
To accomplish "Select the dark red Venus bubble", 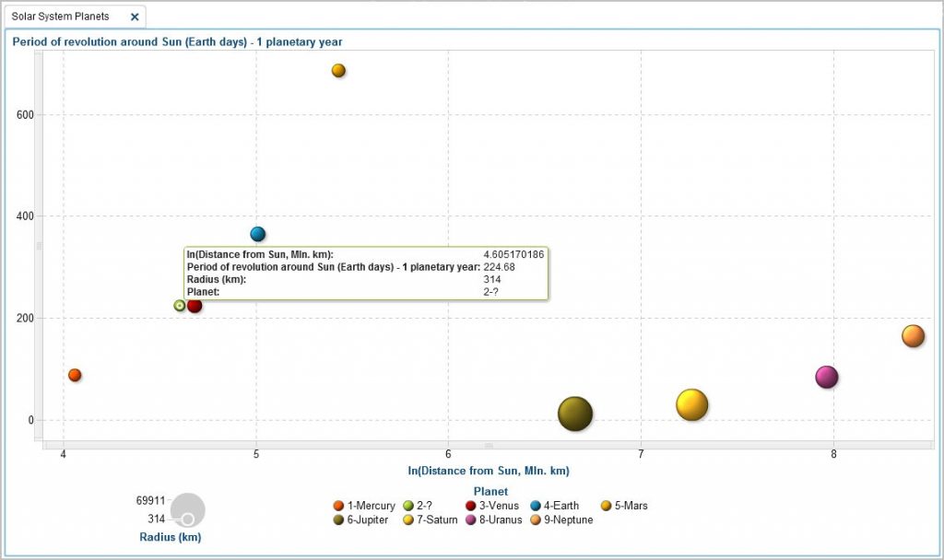I will 195,306.
